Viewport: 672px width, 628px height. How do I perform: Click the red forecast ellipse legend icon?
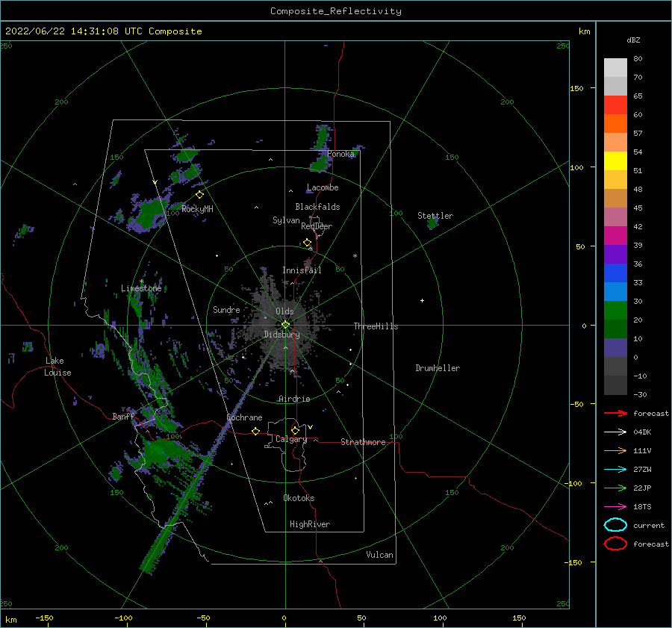(615, 544)
